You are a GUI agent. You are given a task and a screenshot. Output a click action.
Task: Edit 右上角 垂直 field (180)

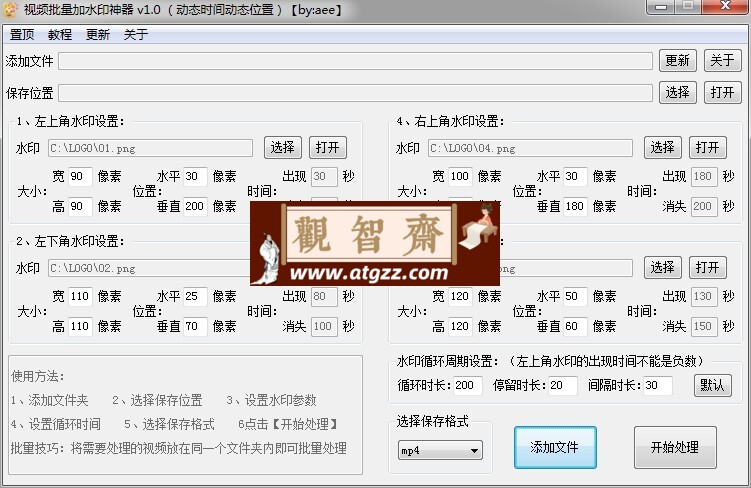(x=575, y=206)
